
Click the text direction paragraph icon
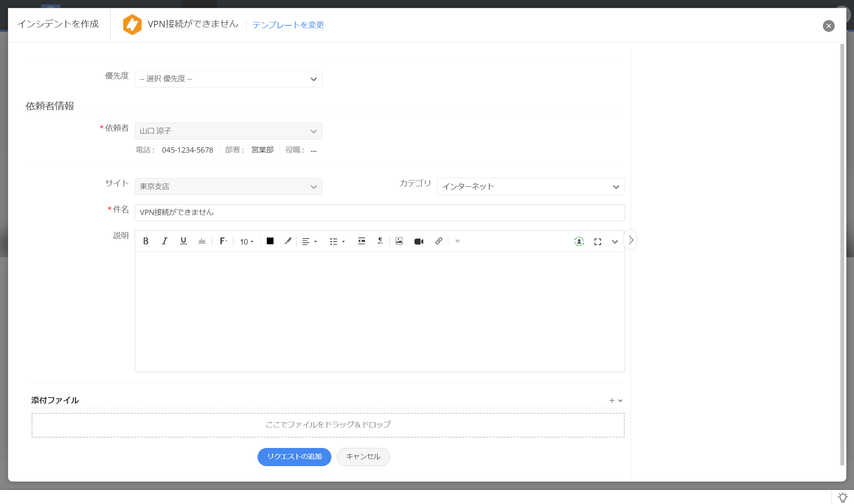pyautogui.click(x=380, y=241)
